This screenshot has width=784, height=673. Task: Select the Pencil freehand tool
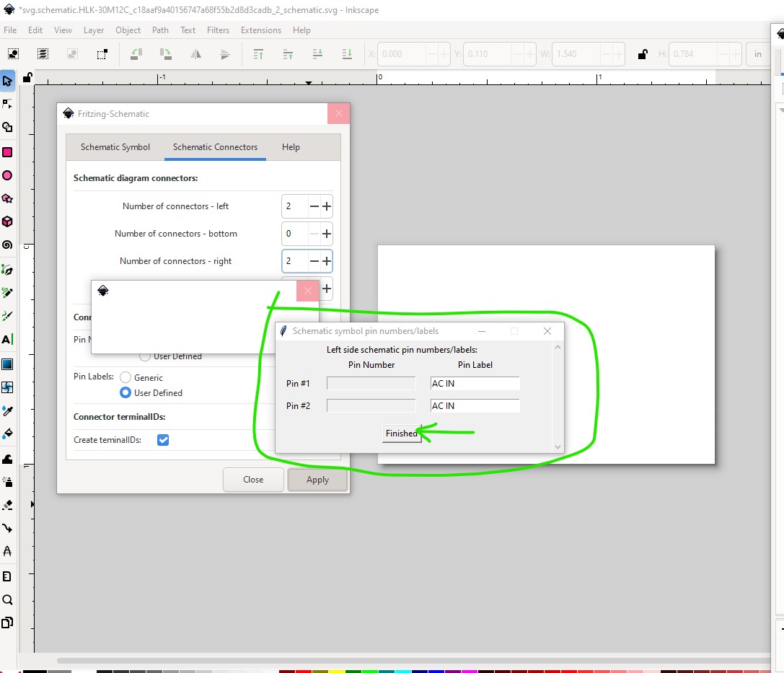7,293
